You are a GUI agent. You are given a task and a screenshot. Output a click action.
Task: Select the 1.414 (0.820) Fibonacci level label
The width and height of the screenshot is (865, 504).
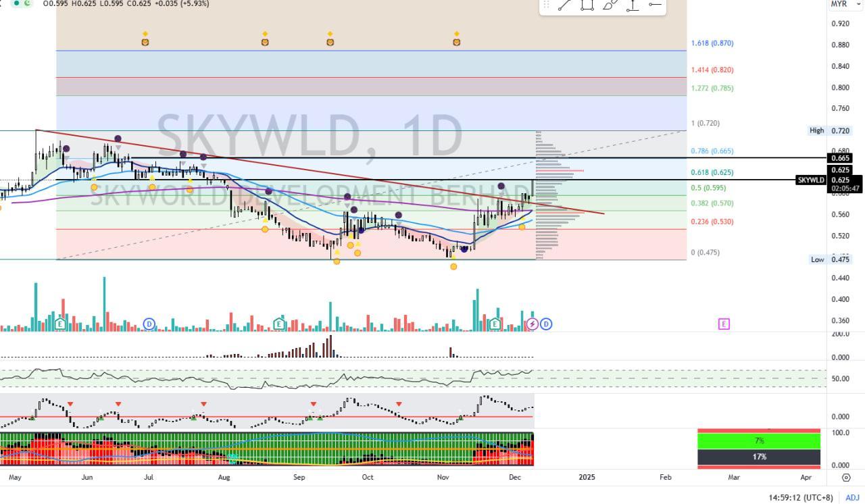pos(712,70)
